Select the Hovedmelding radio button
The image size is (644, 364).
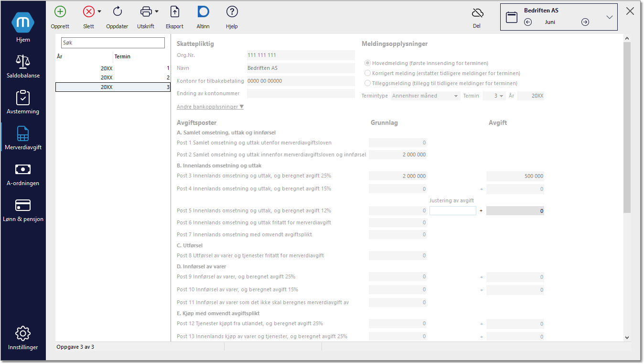(367, 63)
